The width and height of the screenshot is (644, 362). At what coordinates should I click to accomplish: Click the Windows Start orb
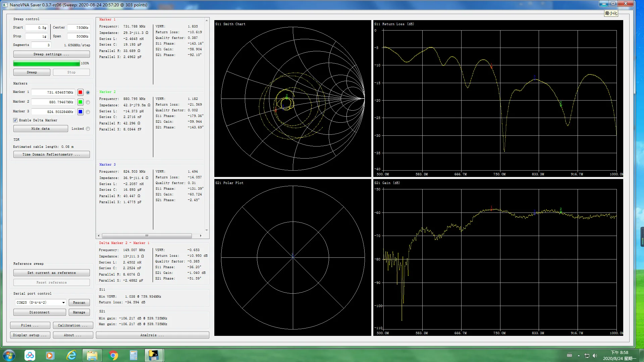pyautogui.click(x=9, y=355)
